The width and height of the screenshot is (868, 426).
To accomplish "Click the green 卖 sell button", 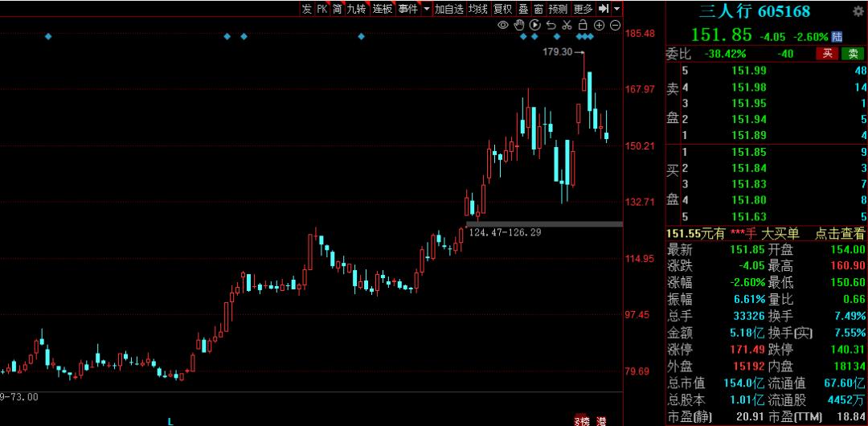I will (853, 54).
